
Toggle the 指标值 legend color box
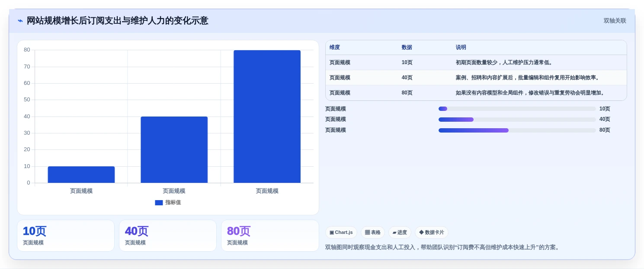click(159, 202)
